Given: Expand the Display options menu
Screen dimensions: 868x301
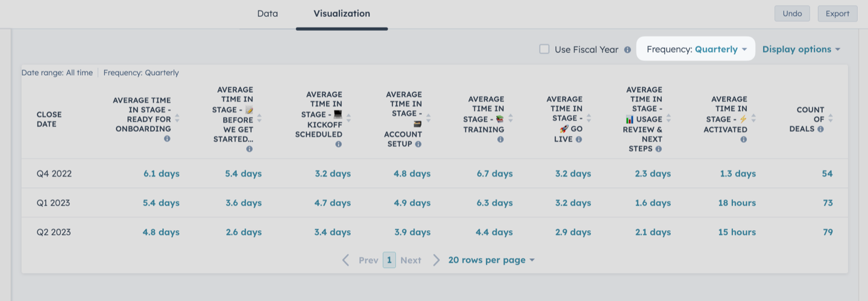Looking at the screenshot, I should (x=801, y=49).
